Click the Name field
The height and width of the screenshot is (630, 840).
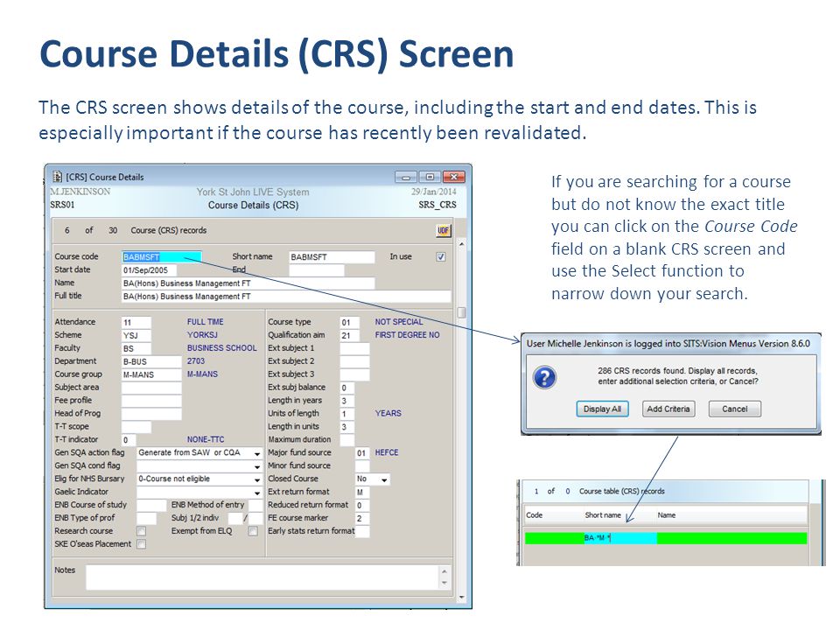pyautogui.click(x=248, y=283)
